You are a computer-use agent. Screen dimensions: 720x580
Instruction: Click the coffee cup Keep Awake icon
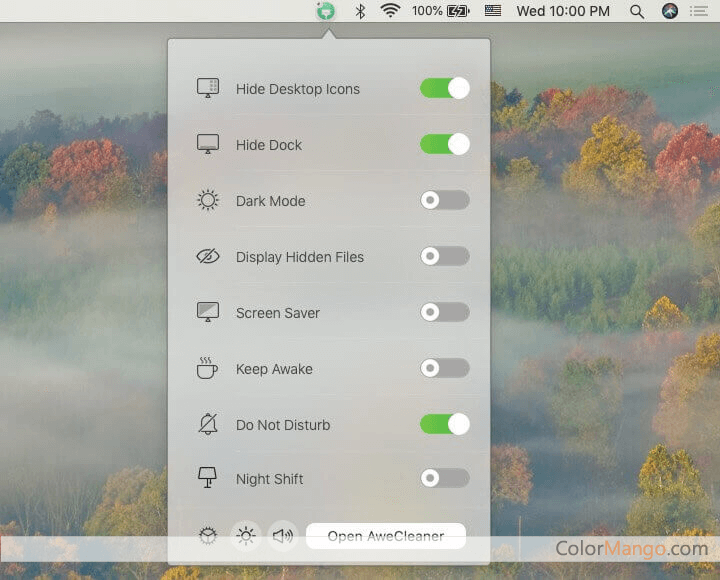point(207,368)
